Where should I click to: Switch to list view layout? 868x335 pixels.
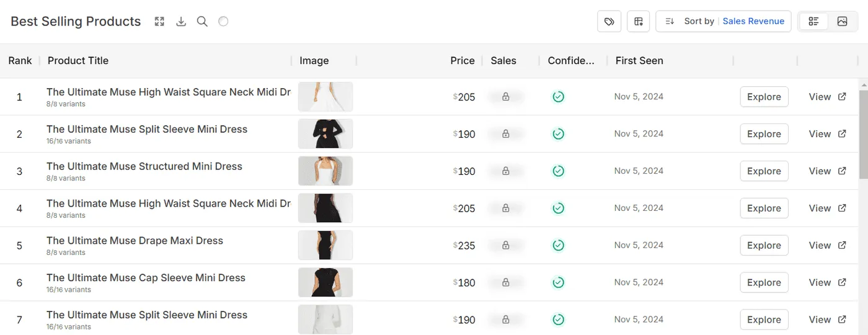(813, 22)
